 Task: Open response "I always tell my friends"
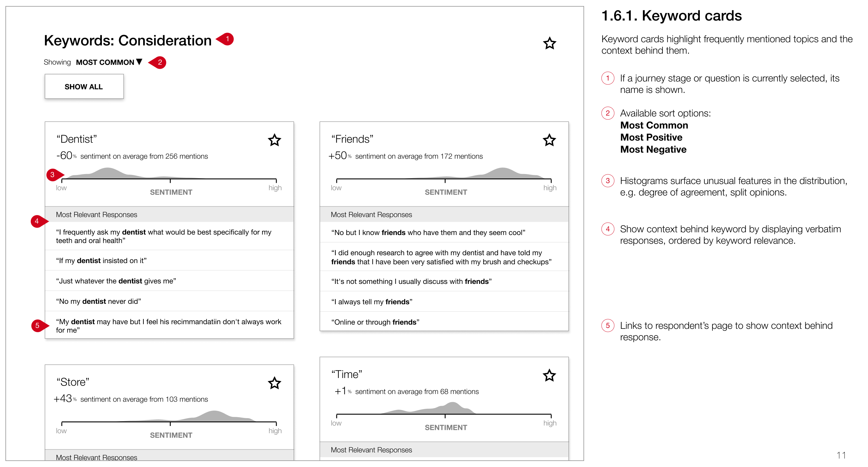pyautogui.click(x=444, y=301)
